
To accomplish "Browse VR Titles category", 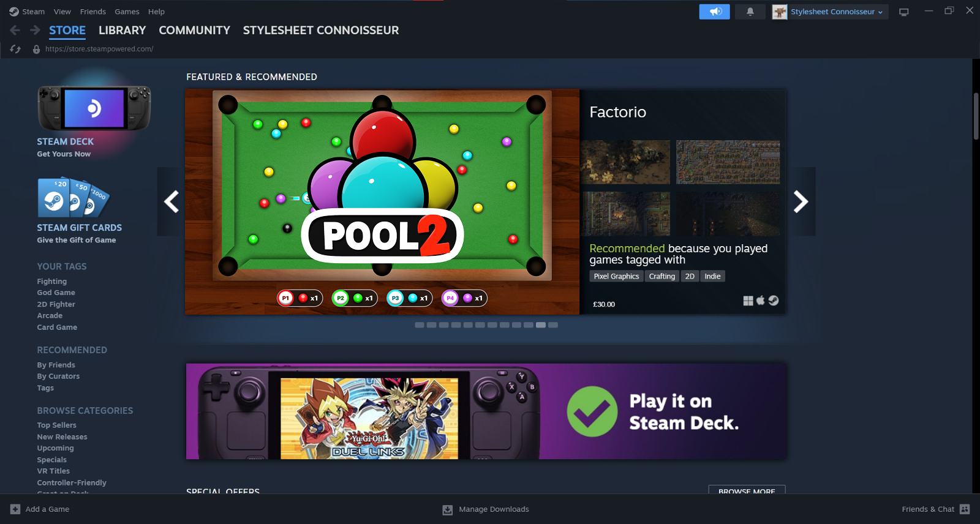I will [53, 471].
